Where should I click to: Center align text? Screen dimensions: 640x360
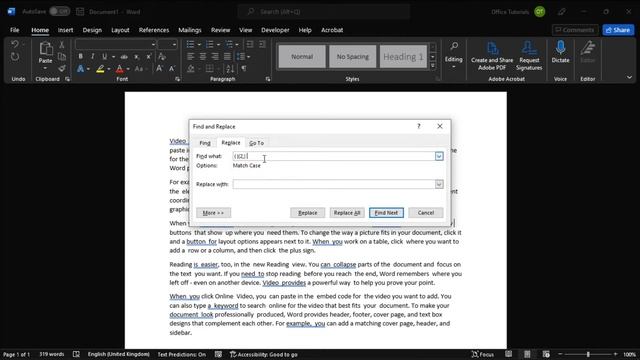pos(203,56)
